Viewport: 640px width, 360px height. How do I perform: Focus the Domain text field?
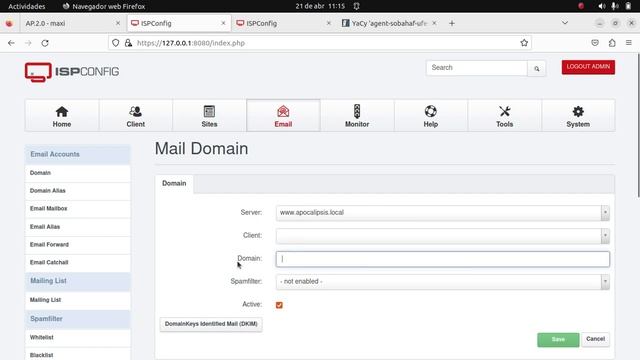(442, 259)
